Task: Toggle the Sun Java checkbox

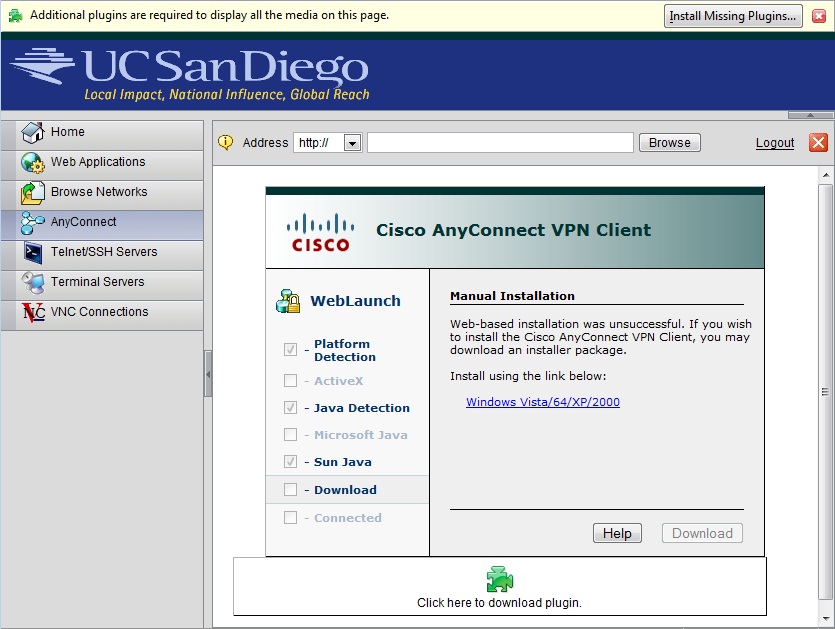Action: [290, 461]
